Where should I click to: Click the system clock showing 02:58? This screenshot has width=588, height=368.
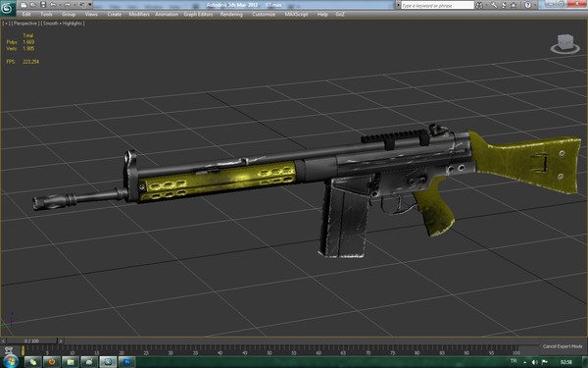(x=565, y=362)
